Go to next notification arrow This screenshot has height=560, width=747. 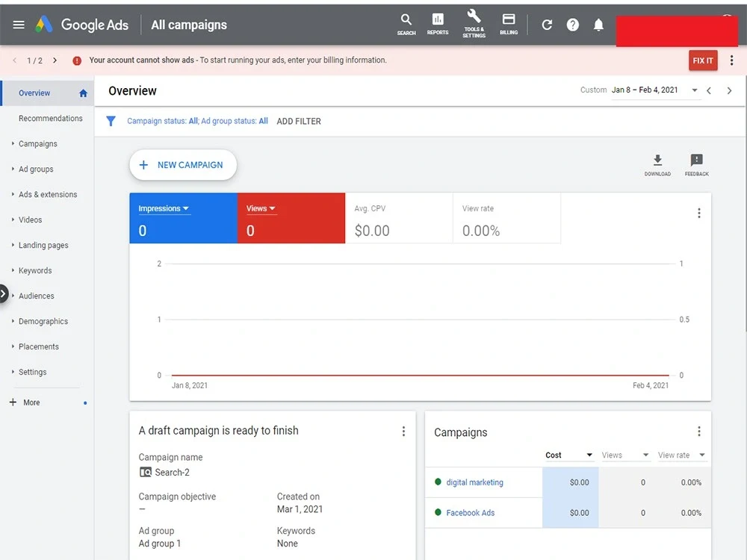click(55, 60)
